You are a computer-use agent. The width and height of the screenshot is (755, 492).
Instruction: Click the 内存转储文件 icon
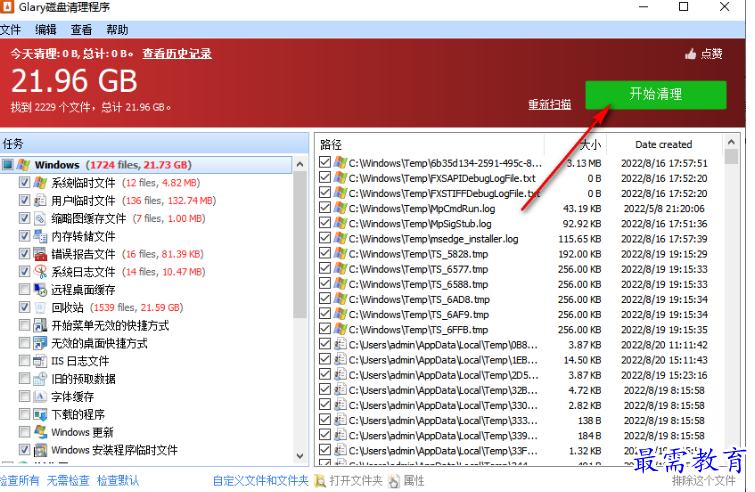[x=40, y=236]
